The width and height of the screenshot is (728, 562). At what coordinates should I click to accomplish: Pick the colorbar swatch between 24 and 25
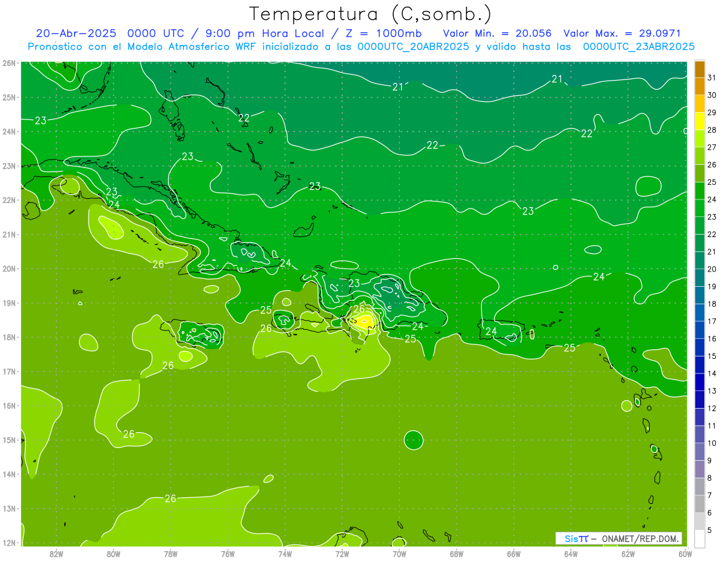coord(699,190)
